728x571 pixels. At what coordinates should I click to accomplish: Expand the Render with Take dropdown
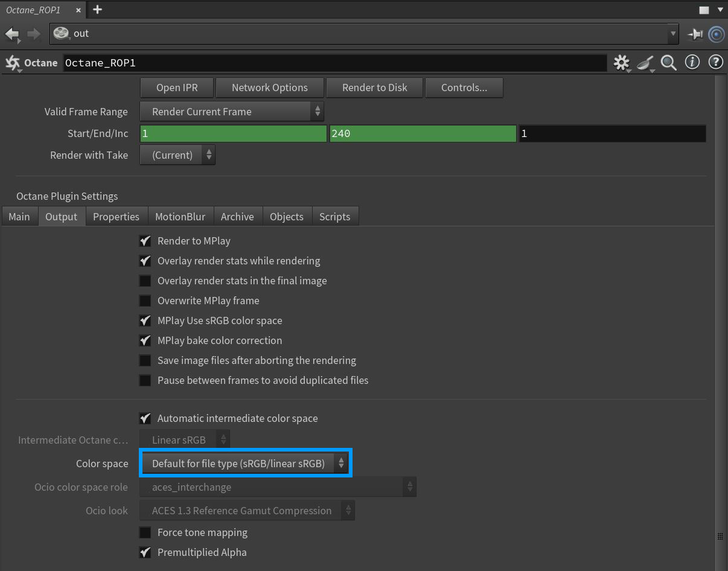(177, 155)
